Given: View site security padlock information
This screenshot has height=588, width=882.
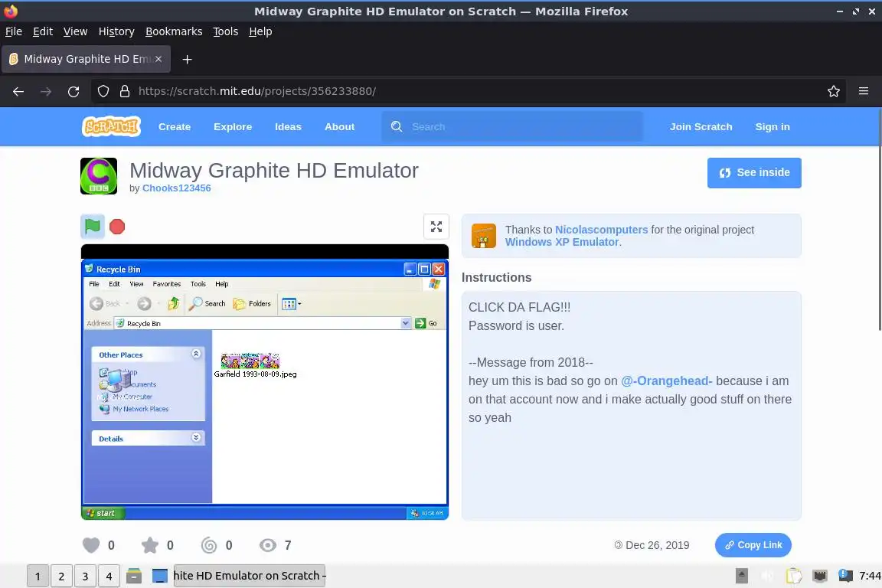Looking at the screenshot, I should coord(125,91).
